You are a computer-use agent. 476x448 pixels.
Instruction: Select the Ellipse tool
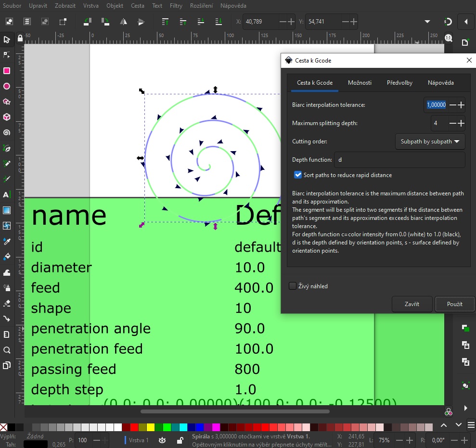coord(7,86)
